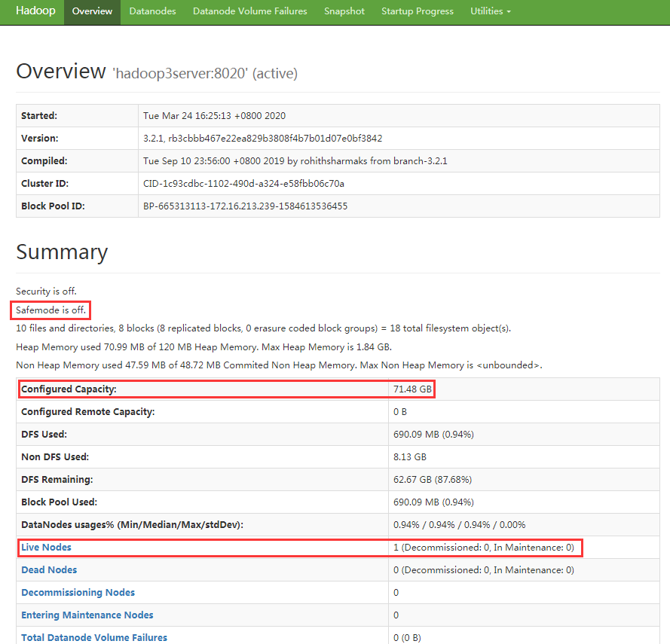Click the Version value string
The width and height of the screenshot is (670, 644).
262,139
